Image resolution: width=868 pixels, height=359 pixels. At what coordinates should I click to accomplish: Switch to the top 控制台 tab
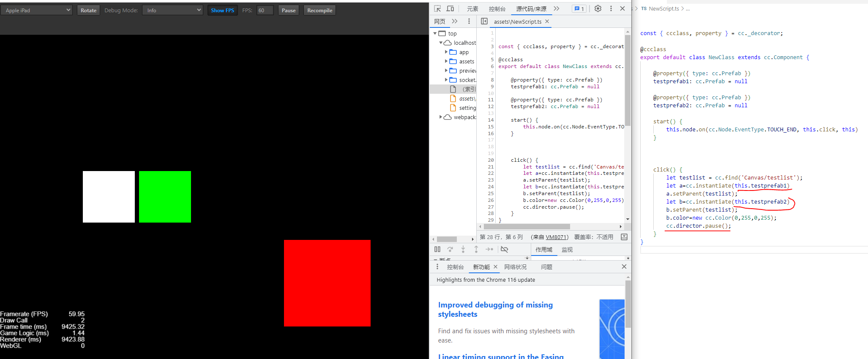pyautogui.click(x=497, y=9)
